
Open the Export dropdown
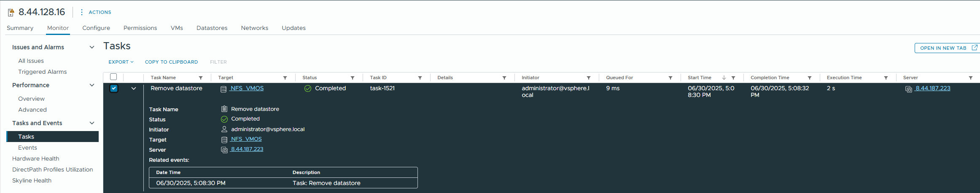pyautogui.click(x=121, y=62)
